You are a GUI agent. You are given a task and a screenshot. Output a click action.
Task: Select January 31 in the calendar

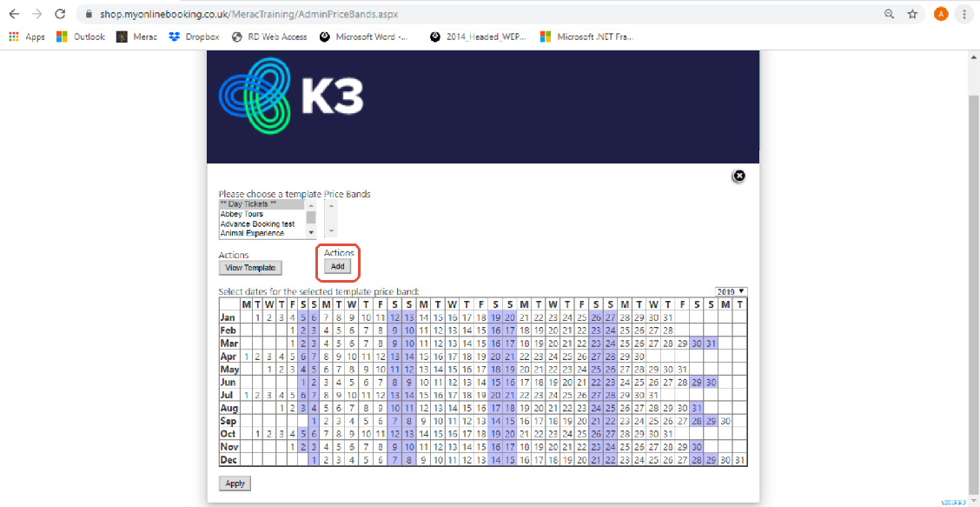coord(668,317)
